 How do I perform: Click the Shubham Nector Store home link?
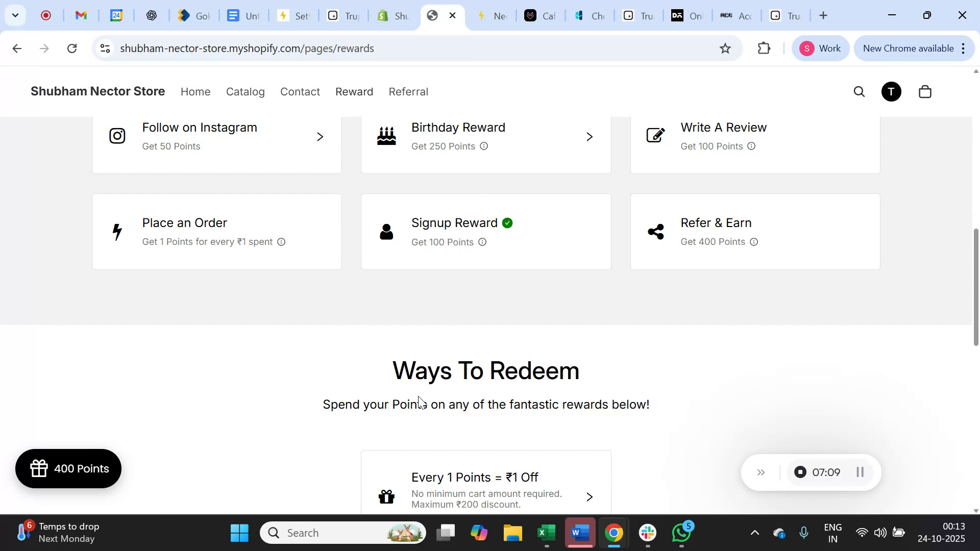coord(97,91)
